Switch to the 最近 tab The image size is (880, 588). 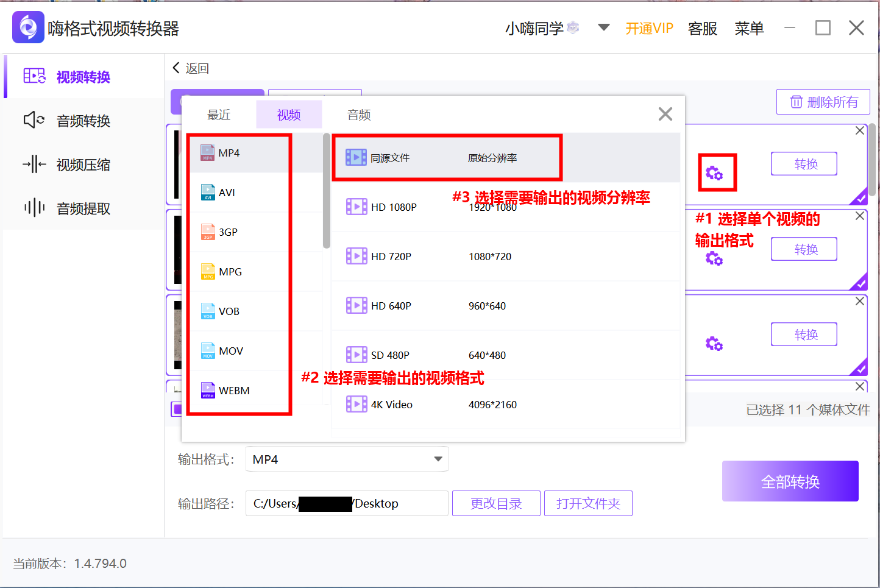(x=219, y=115)
